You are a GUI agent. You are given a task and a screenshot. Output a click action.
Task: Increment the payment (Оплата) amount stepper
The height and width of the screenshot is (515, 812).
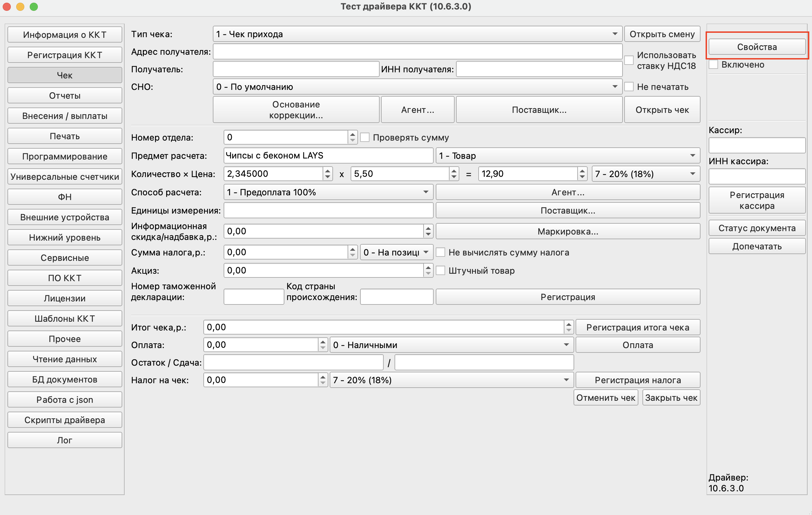click(x=323, y=342)
